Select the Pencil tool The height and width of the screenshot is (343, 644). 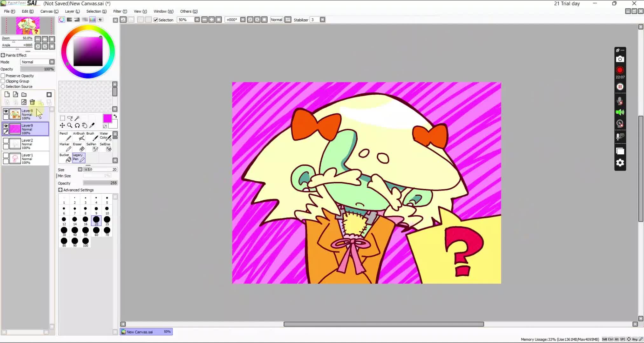click(x=65, y=136)
